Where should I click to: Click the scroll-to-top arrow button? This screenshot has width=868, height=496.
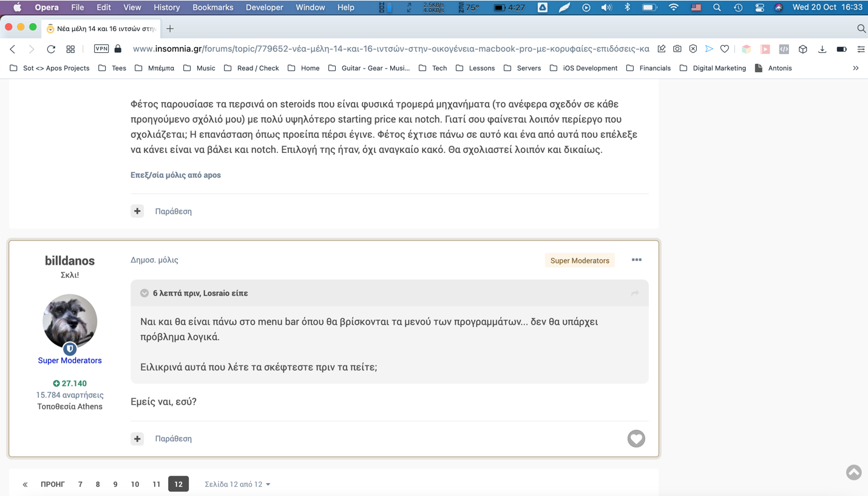point(854,472)
